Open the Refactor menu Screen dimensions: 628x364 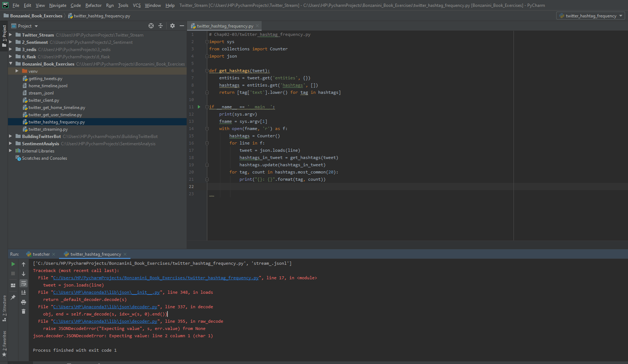tap(93, 5)
